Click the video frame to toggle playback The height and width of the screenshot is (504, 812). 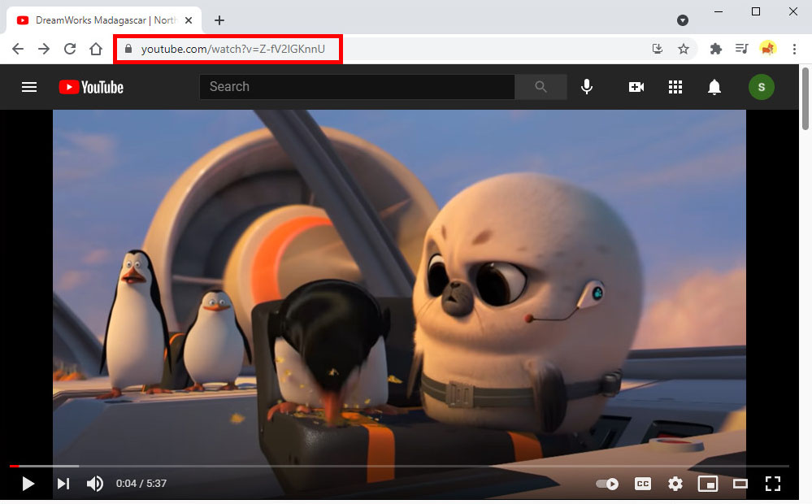(399, 286)
